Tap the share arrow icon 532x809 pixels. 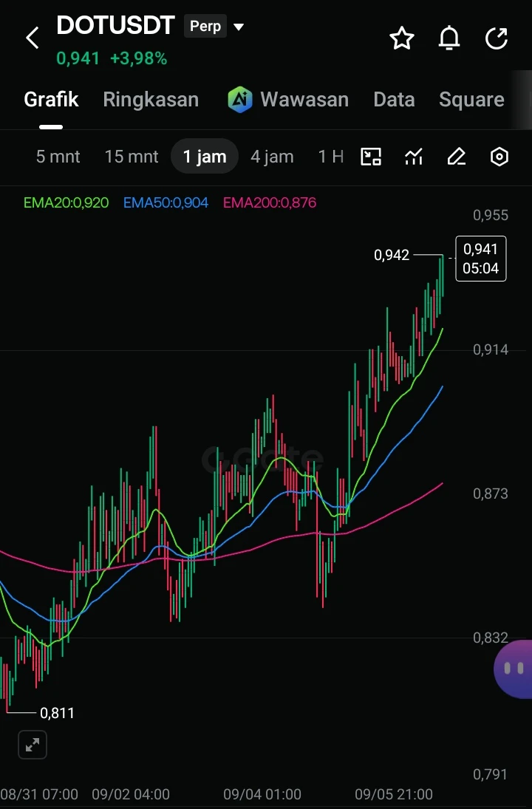coord(497,38)
